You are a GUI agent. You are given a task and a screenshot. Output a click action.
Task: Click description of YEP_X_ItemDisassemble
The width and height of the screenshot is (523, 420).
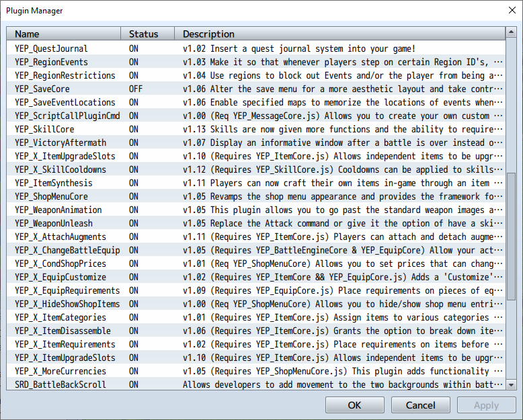click(343, 331)
